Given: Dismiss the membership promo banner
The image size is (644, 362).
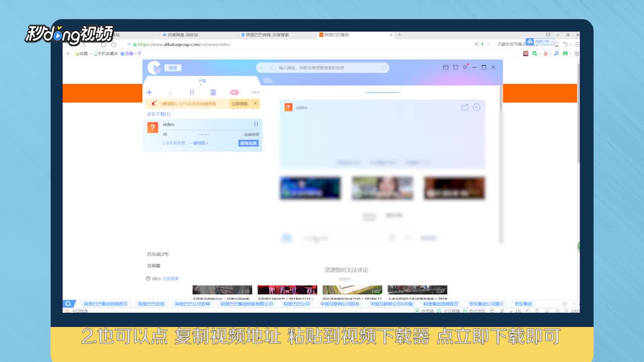Looking at the screenshot, I should pyautogui.click(x=255, y=104).
